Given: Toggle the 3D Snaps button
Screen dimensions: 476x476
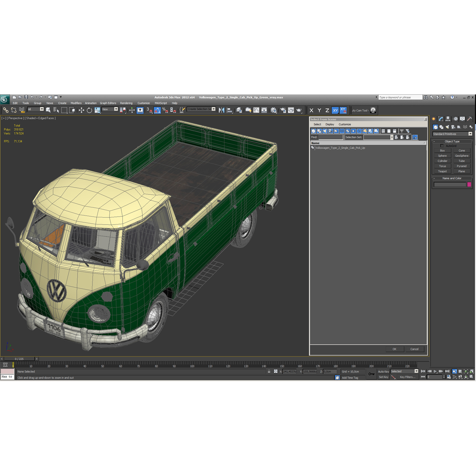Looking at the screenshot, I should pos(149,110).
